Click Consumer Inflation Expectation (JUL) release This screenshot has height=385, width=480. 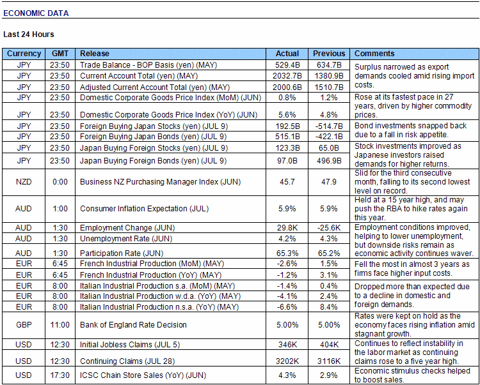[144, 209]
